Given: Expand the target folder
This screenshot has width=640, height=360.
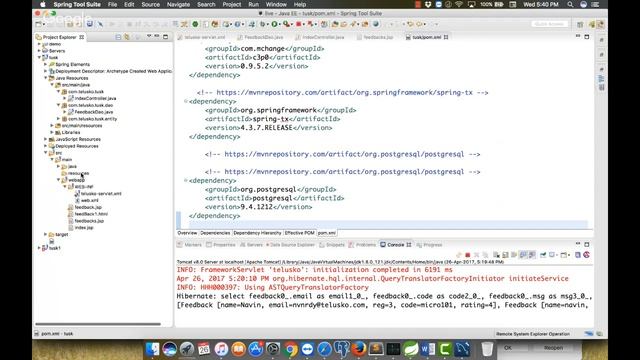Looking at the screenshot, I should click(x=46, y=234).
